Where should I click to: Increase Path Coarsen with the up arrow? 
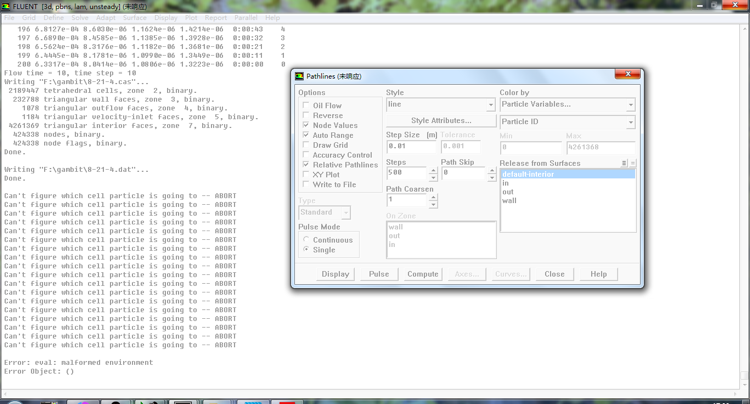coord(433,196)
